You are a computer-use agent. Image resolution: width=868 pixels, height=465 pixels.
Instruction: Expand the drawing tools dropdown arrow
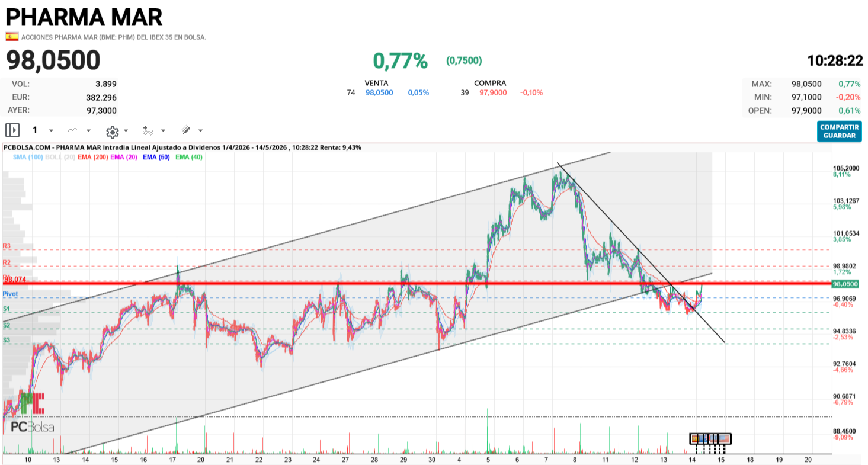click(x=201, y=130)
